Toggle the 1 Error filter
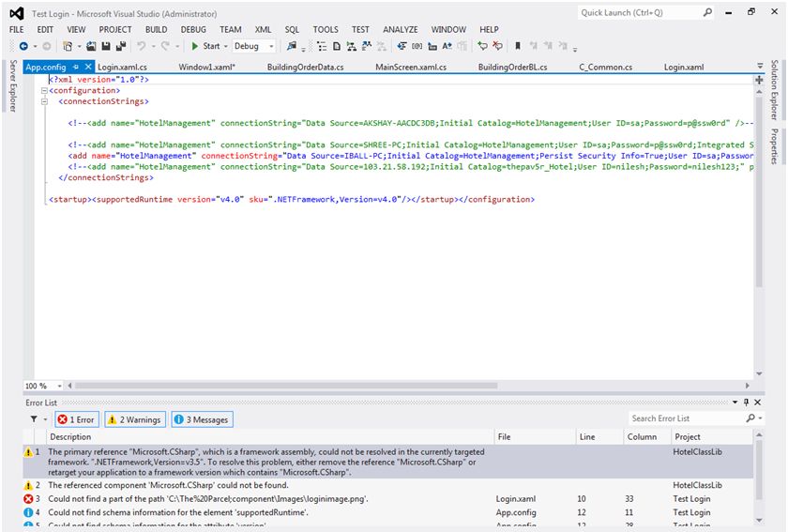Screen dimensions: 788x532 pyautogui.click(x=75, y=419)
